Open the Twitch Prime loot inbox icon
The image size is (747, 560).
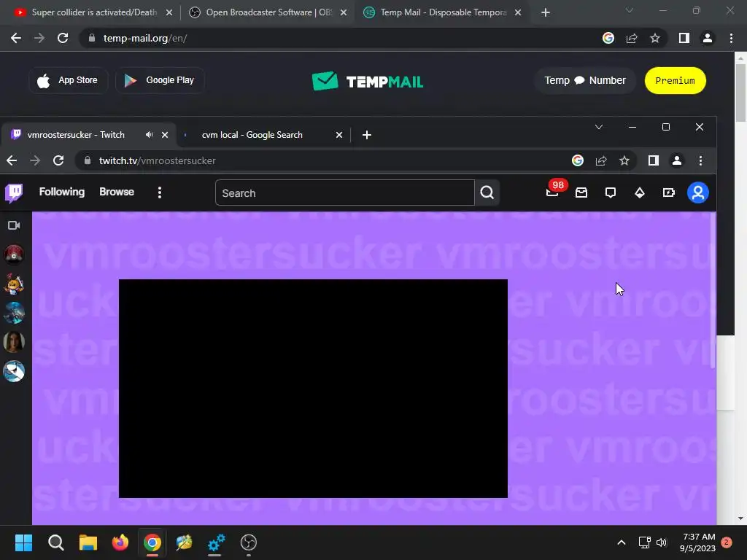(581, 192)
